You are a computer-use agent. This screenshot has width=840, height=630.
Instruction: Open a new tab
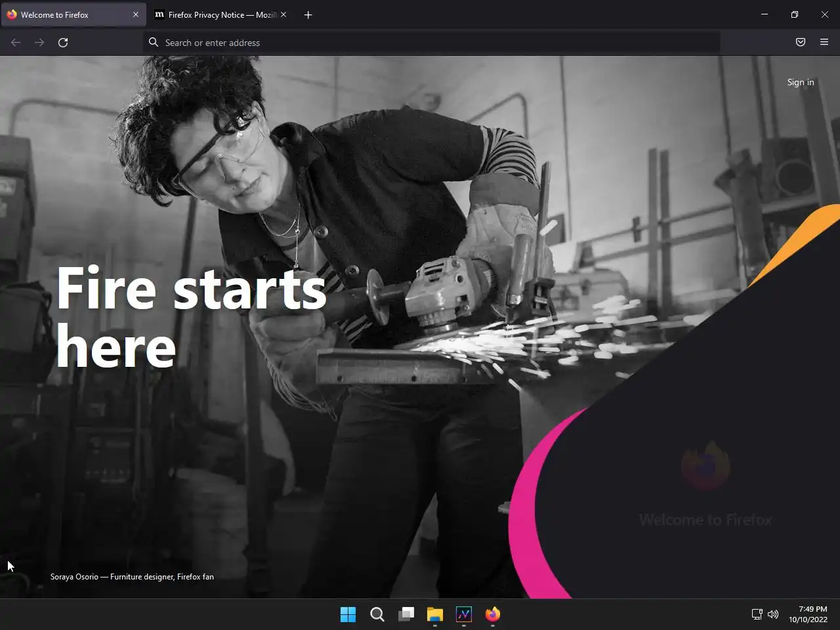click(x=308, y=14)
